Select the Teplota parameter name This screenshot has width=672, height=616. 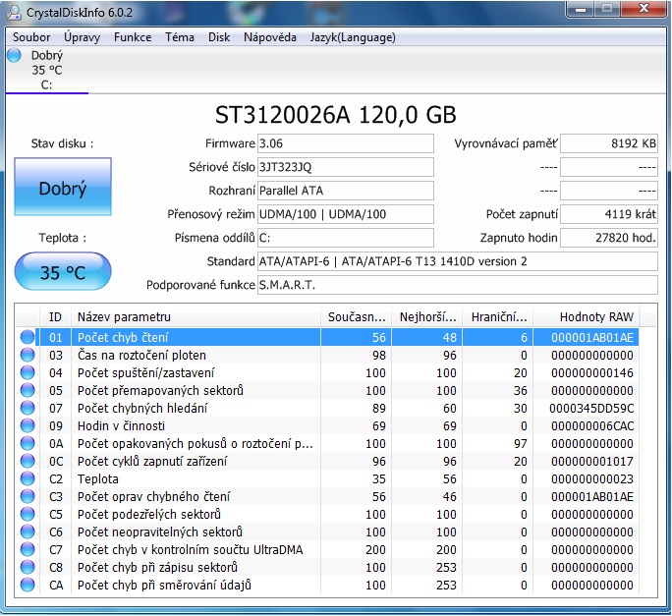click(97, 478)
